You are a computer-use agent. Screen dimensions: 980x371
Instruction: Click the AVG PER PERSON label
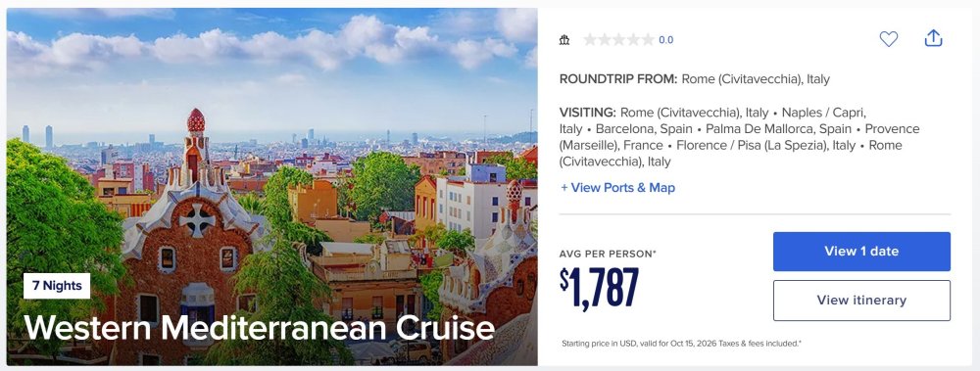click(x=608, y=254)
